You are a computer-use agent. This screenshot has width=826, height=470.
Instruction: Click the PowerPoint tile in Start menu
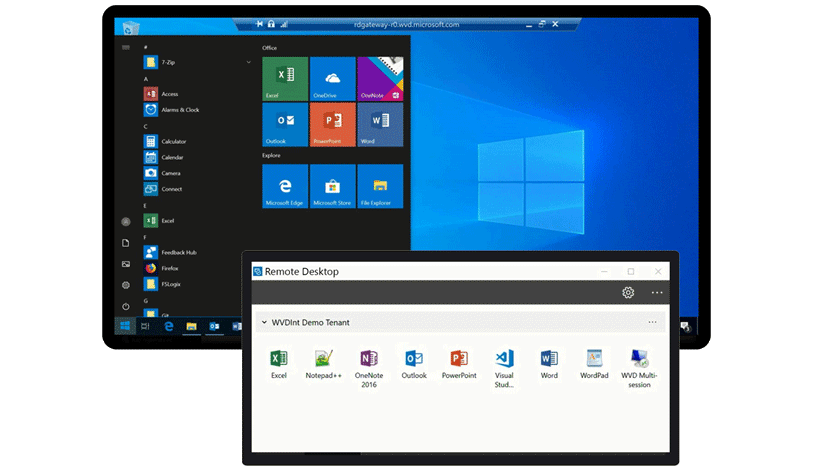[x=332, y=124]
